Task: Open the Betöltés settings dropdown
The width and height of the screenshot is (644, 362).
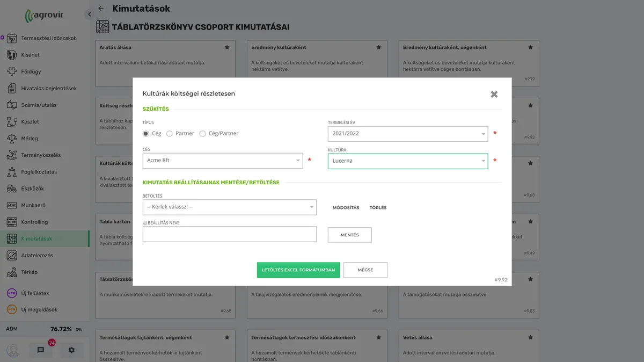Action: click(x=229, y=207)
